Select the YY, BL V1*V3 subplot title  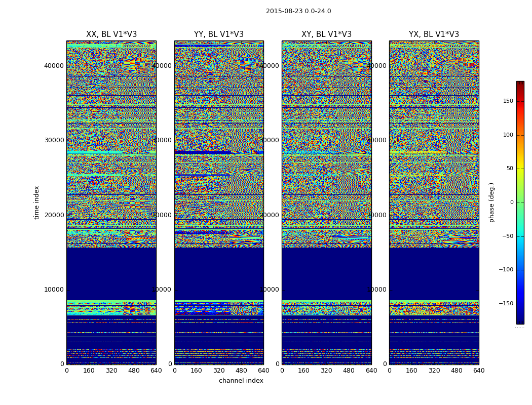pyautogui.click(x=219, y=34)
